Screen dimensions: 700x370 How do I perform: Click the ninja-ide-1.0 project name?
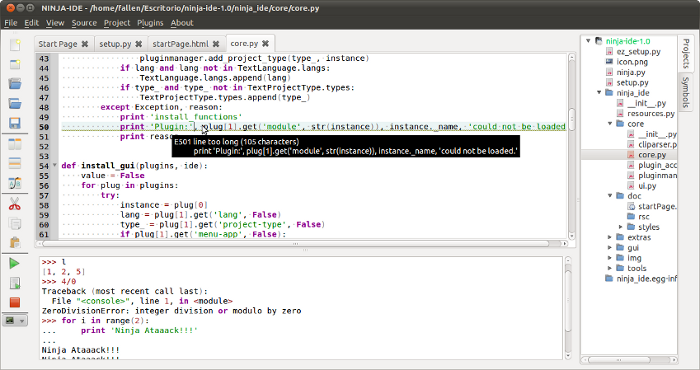point(628,41)
